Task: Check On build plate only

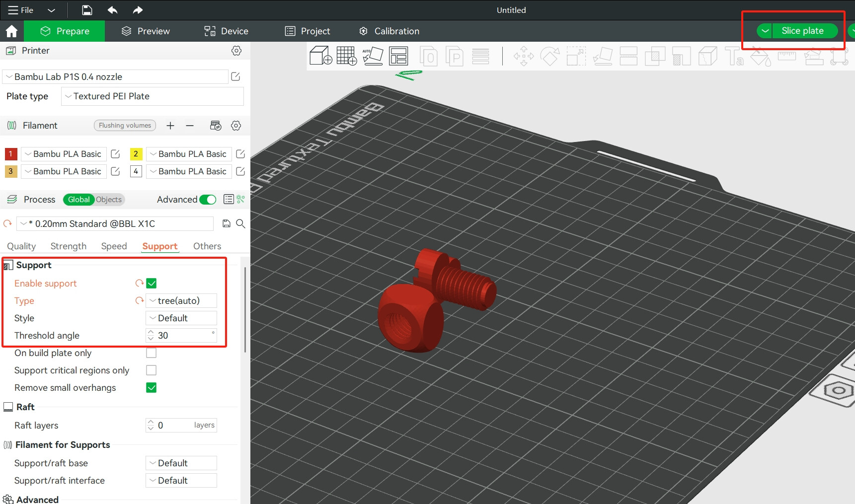Action: [152, 353]
